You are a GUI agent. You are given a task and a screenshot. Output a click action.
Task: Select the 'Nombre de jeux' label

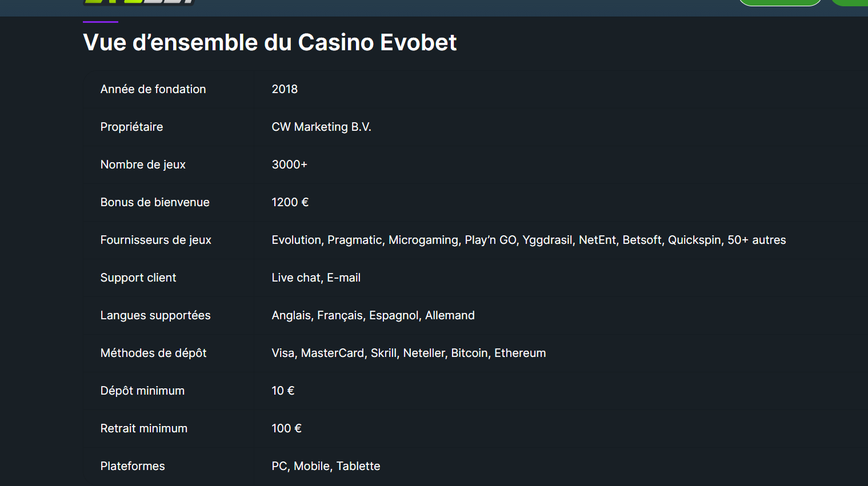point(143,164)
